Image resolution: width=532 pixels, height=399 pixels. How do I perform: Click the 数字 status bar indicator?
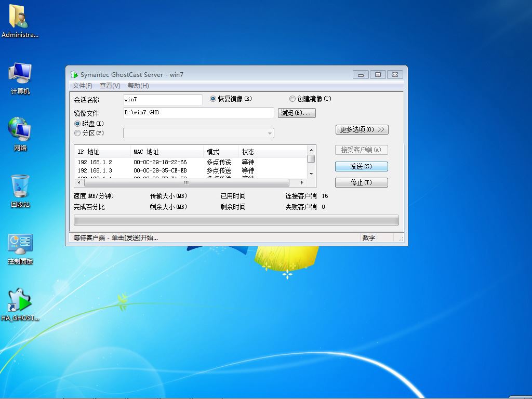[x=368, y=238]
